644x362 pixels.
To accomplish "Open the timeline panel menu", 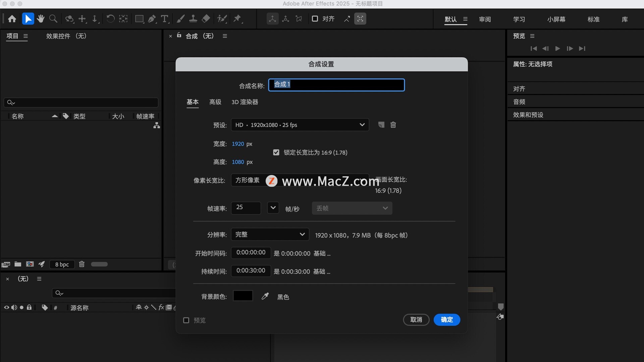I will 39,279.
